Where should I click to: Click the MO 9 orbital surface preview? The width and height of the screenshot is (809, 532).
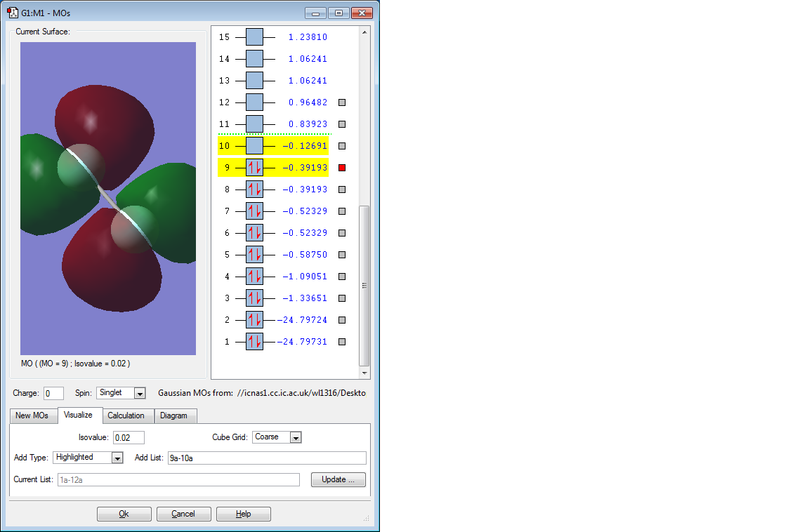(x=108, y=199)
